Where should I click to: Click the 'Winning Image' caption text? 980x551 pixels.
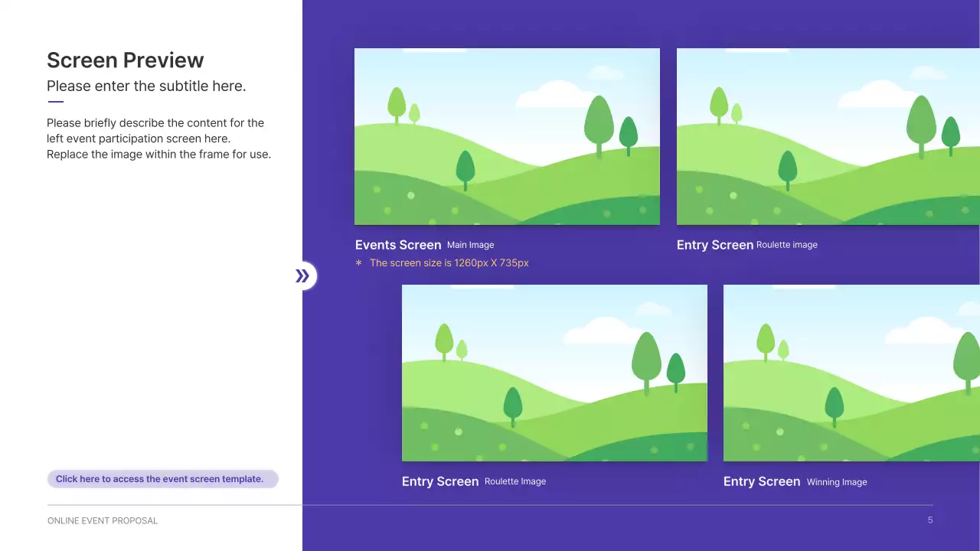837,482
